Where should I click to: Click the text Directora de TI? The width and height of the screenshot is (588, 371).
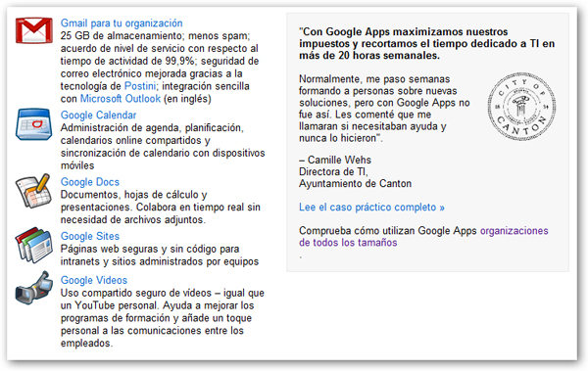click(333, 171)
